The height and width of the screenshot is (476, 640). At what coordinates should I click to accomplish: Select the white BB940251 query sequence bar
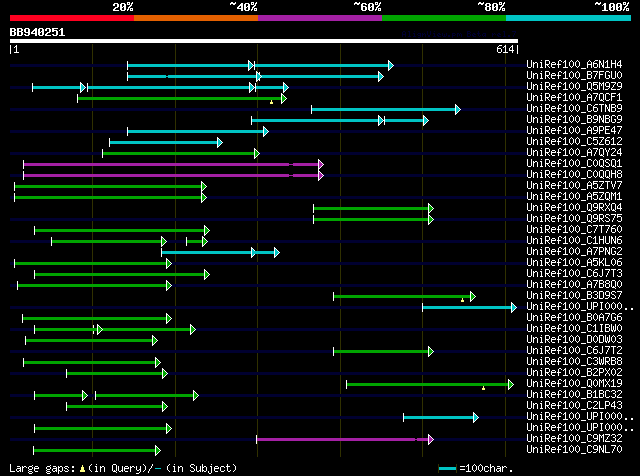click(264, 41)
